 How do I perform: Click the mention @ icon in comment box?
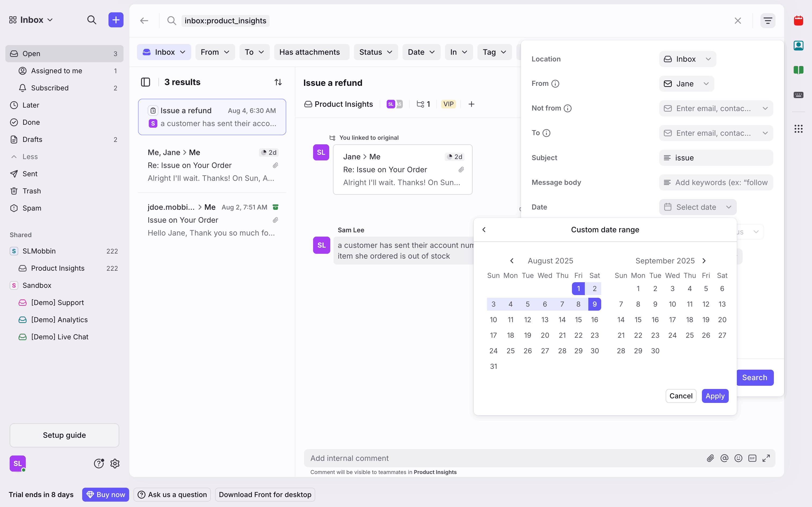click(724, 458)
